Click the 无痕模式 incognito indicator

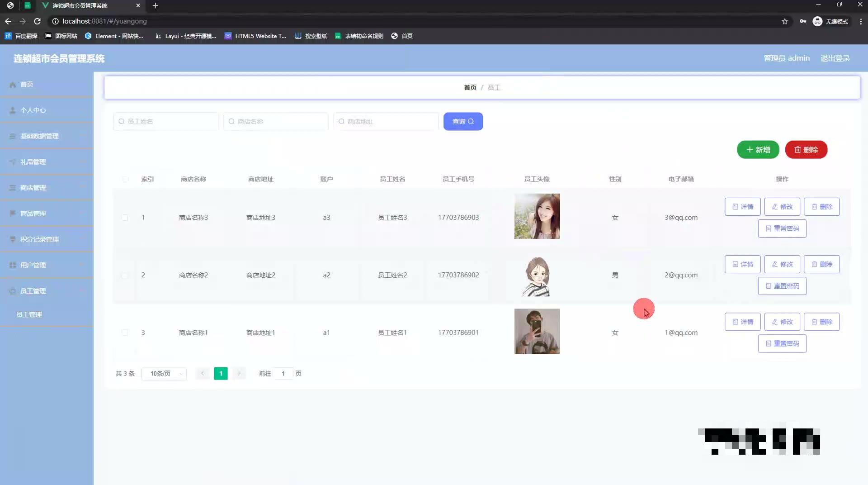[x=830, y=21]
